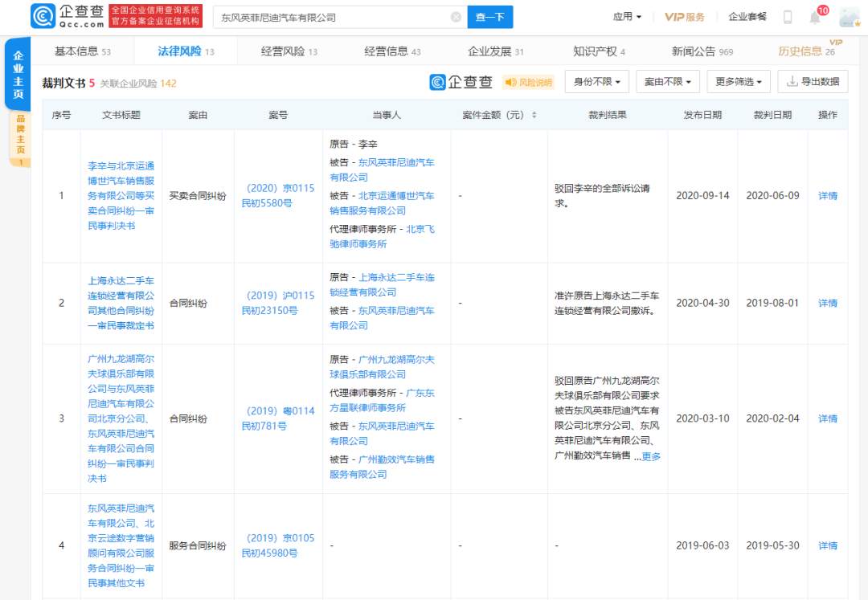Open document title 上海永达二手车连锁经营有限公司其他合同纠纷

(x=121, y=303)
